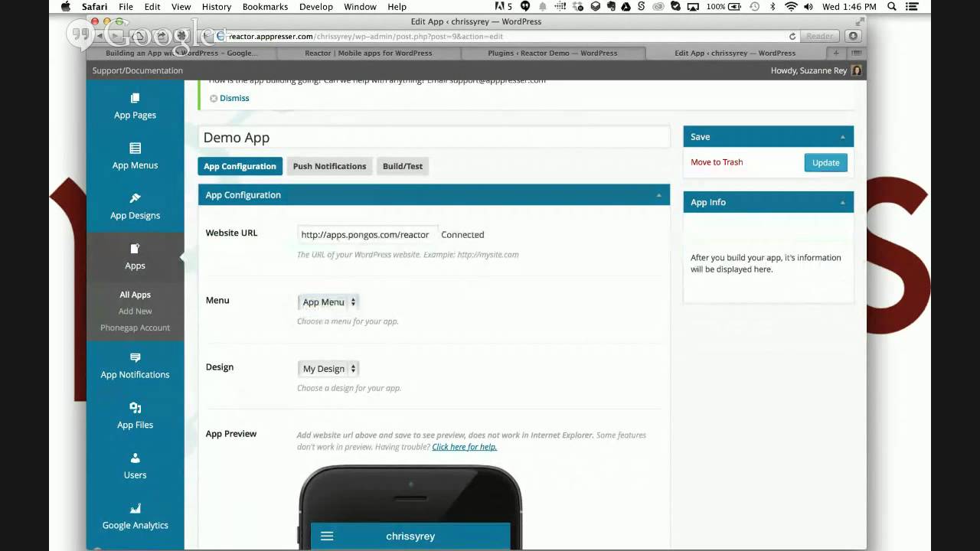Collapse the App Info box arrow
This screenshot has height=551, width=980.
[842, 203]
